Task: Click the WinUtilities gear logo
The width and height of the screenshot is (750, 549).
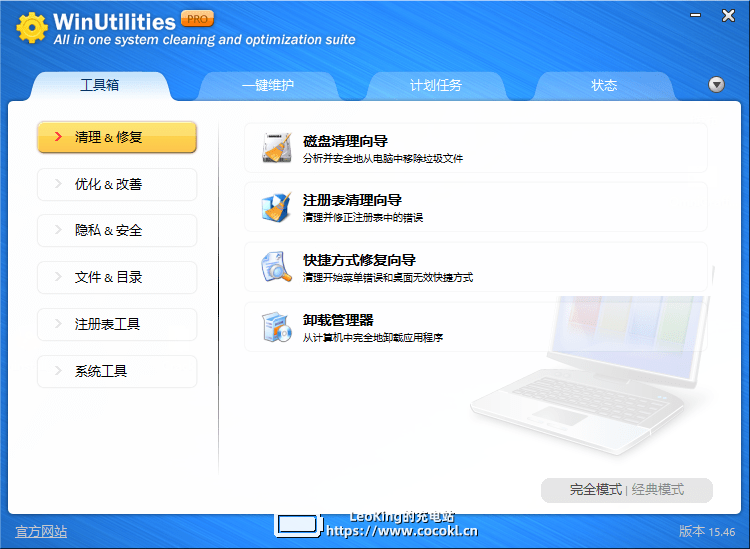Action: point(32,27)
